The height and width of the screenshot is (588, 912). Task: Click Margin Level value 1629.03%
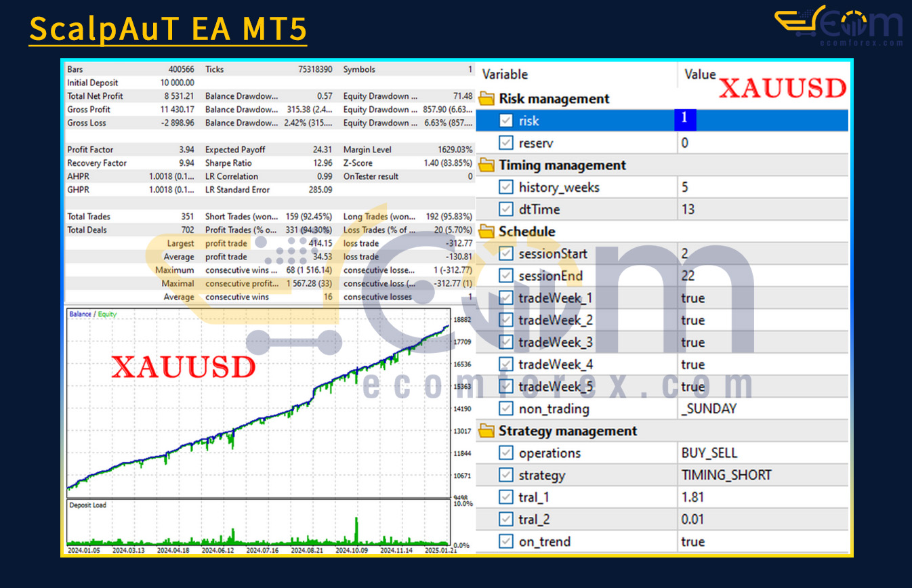tap(455, 150)
